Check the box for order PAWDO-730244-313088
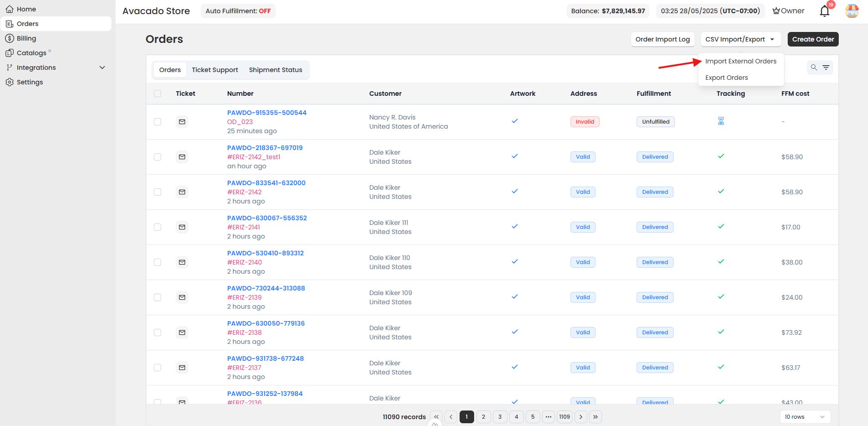Image resolution: width=868 pixels, height=426 pixels. [x=157, y=297]
